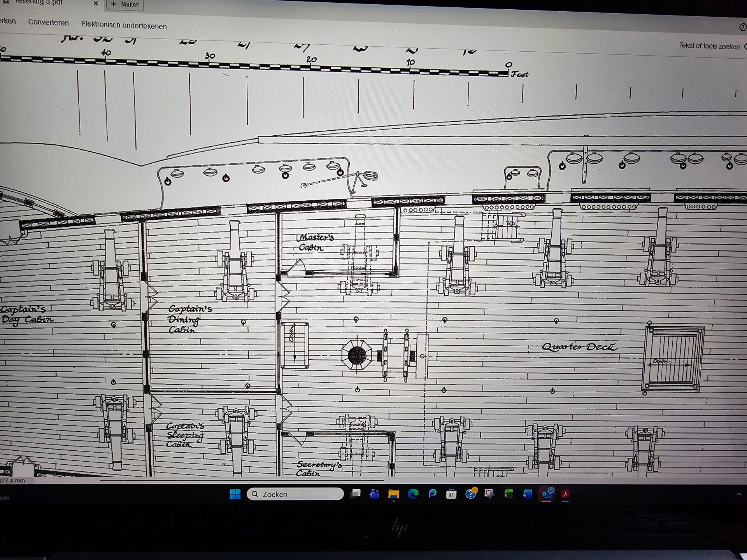Open Snipping Tool from taskbar
Viewport: 747px width, 560px height.
tap(489, 494)
